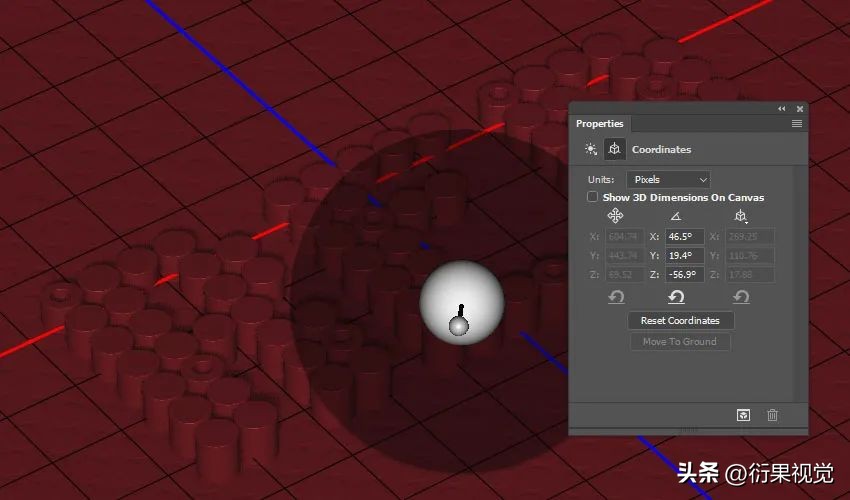Click the small light direction handle ball
The image size is (850, 500).
tap(459, 326)
